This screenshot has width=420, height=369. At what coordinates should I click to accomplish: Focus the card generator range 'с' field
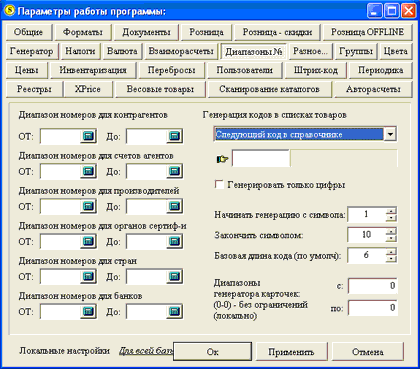coord(372,286)
